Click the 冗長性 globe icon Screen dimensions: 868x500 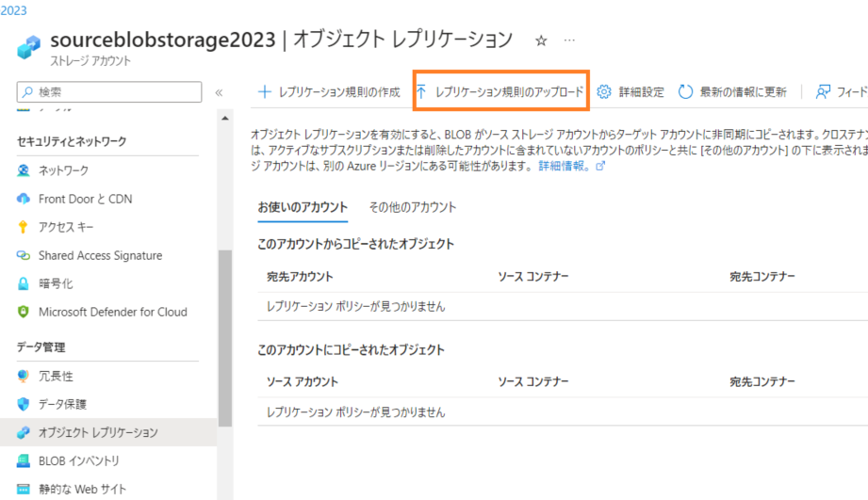pyautogui.click(x=24, y=376)
